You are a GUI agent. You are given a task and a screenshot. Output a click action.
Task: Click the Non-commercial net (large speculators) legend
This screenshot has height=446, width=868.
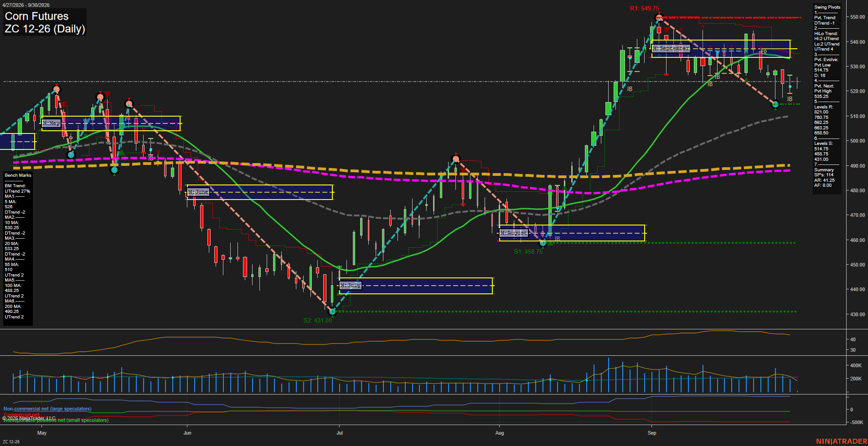point(47,409)
